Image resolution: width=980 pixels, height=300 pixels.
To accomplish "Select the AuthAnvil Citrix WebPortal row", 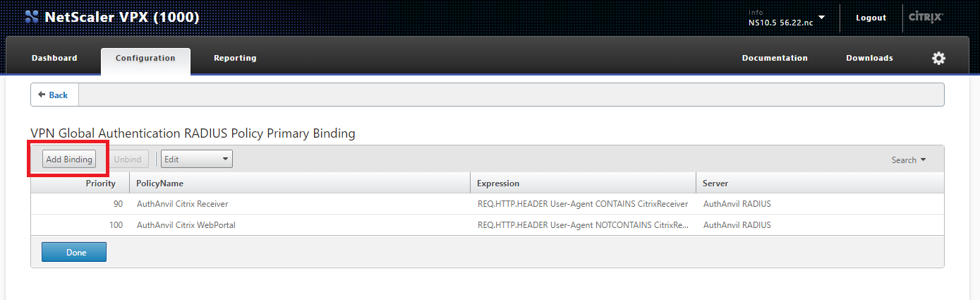I will (487, 225).
